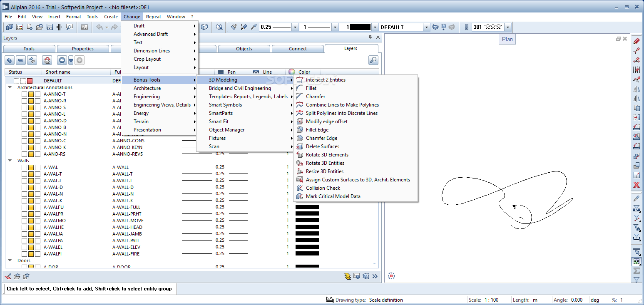Open the line type dropdown showing 1
Image resolution: width=644 pixels, height=305 pixels.
coord(335,27)
